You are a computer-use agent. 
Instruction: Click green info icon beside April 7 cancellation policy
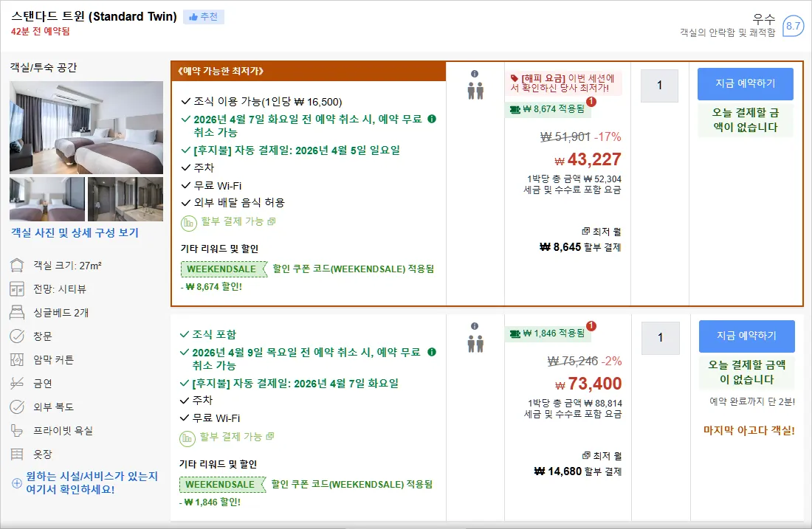pos(432,119)
